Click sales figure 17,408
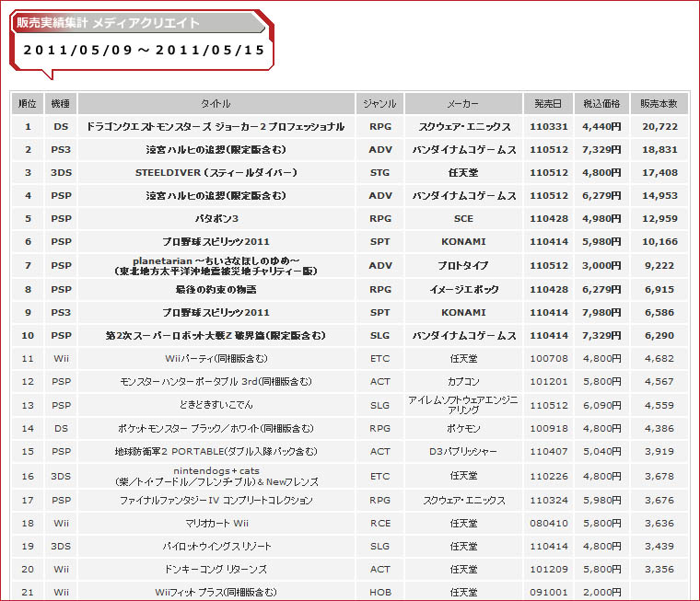Viewport: 700px width, 601px height. click(659, 173)
